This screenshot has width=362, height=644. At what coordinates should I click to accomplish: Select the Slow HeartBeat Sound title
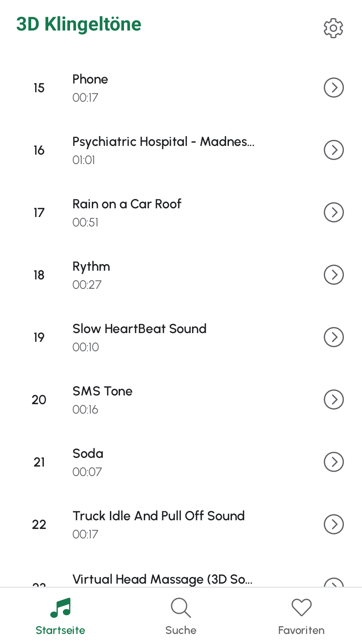coord(139,329)
